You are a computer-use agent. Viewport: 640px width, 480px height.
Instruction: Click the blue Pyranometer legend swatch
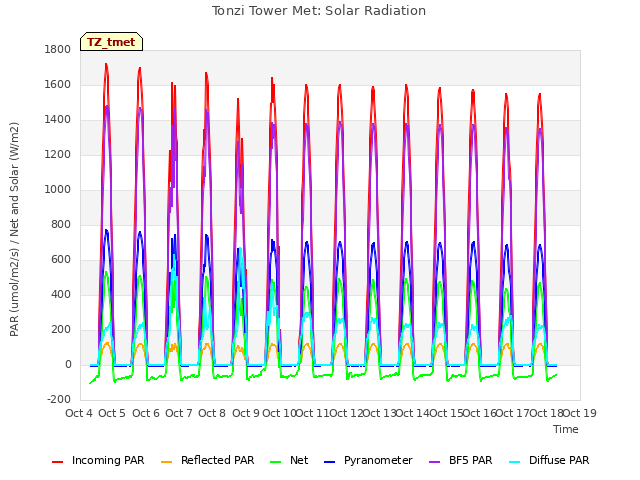click(x=329, y=462)
